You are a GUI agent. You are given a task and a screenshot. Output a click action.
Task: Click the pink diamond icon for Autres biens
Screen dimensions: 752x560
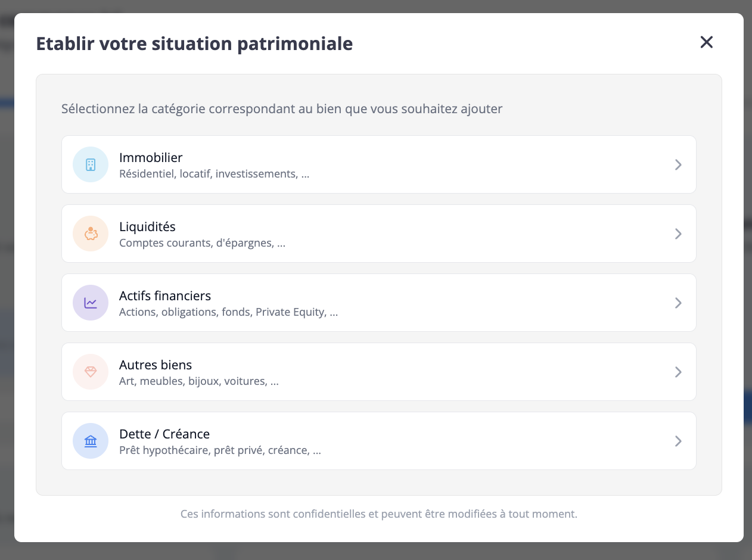click(x=91, y=372)
